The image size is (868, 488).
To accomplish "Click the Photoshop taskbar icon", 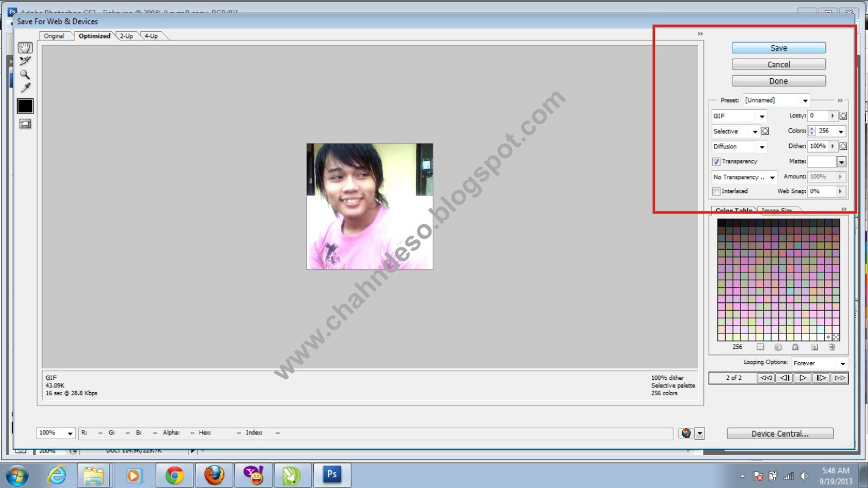I will (x=332, y=475).
